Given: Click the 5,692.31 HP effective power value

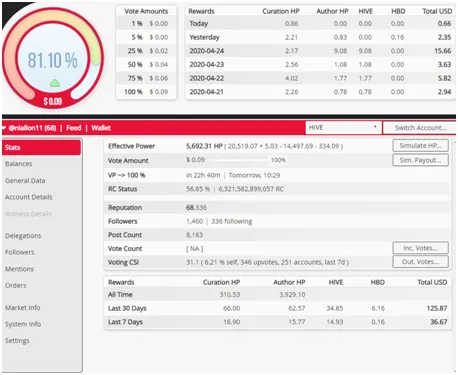Looking at the screenshot, I should click(204, 146).
